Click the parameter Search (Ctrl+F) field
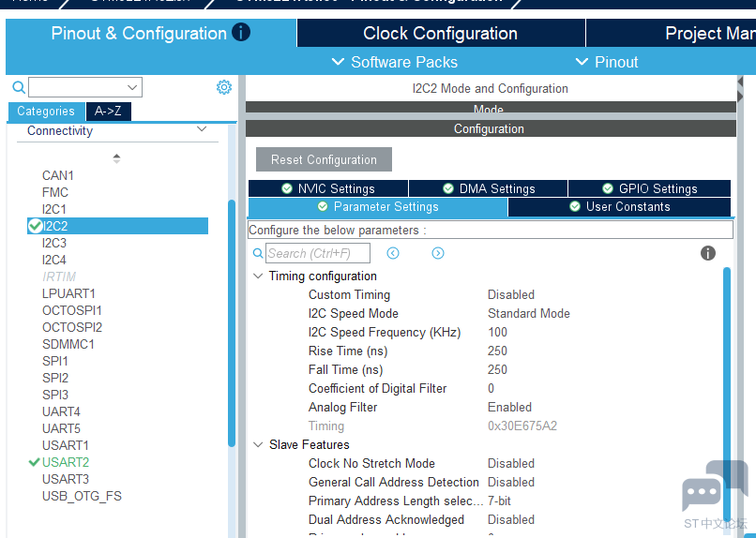Image resolution: width=756 pixels, height=538 pixels. (317, 253)
